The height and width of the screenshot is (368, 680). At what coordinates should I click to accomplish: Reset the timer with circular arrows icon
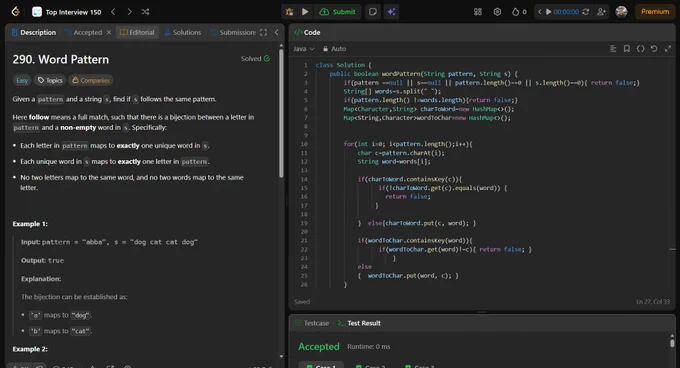[585, 12]
